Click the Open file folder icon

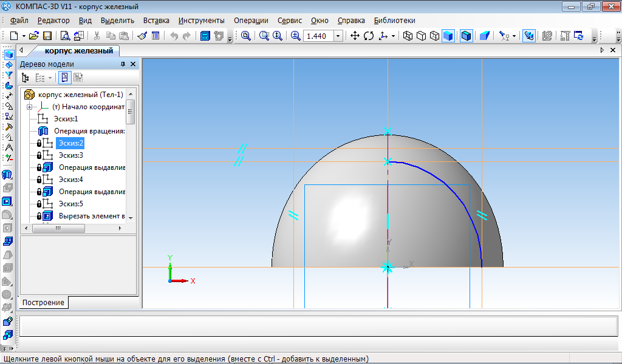[34, 36]
